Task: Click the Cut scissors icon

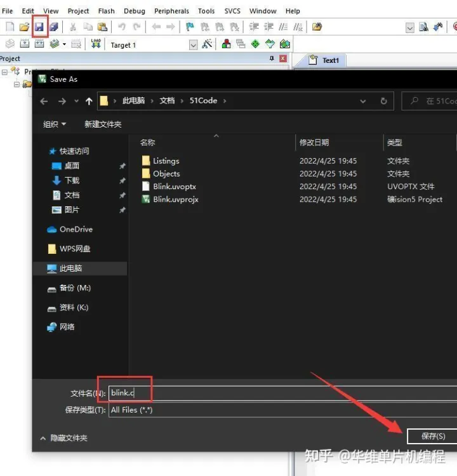Action: pos(73,27)
